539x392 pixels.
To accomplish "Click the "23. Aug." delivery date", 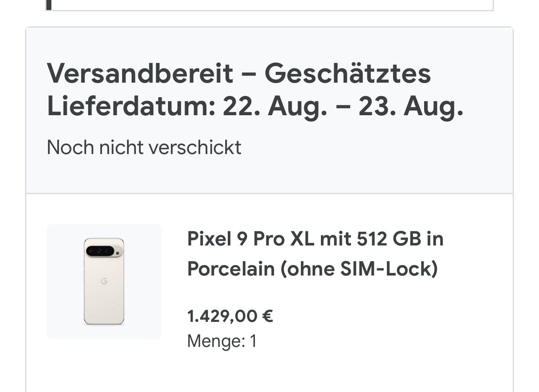I will [x=411, y=106].
